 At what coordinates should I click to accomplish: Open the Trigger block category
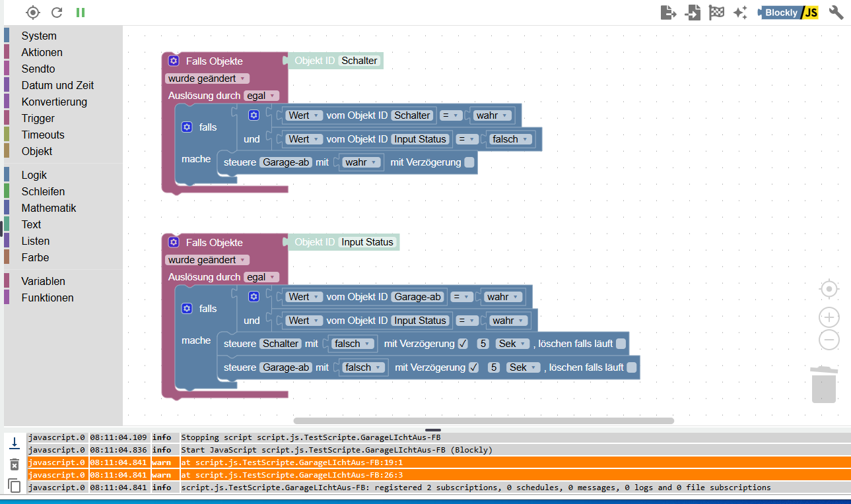38,118
